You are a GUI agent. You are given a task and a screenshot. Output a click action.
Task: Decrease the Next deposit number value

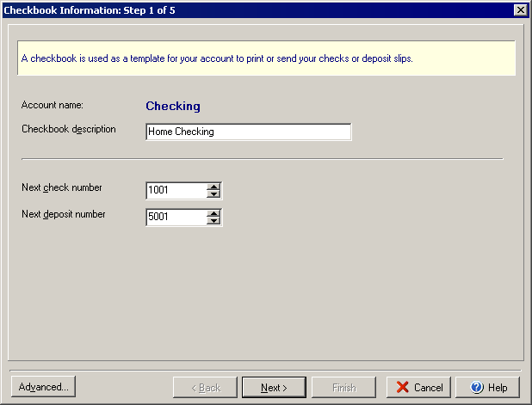213,221
